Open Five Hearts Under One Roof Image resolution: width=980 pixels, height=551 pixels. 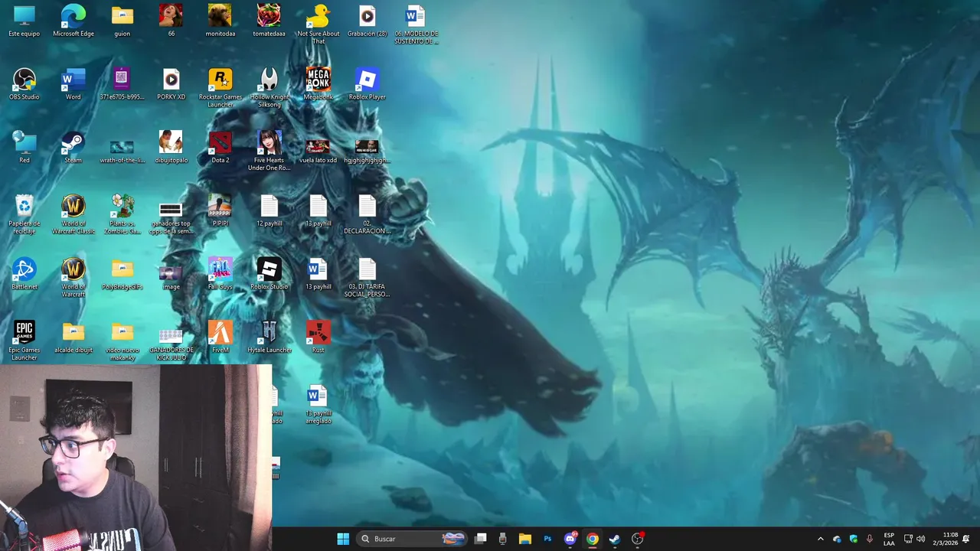click(269, 150)
